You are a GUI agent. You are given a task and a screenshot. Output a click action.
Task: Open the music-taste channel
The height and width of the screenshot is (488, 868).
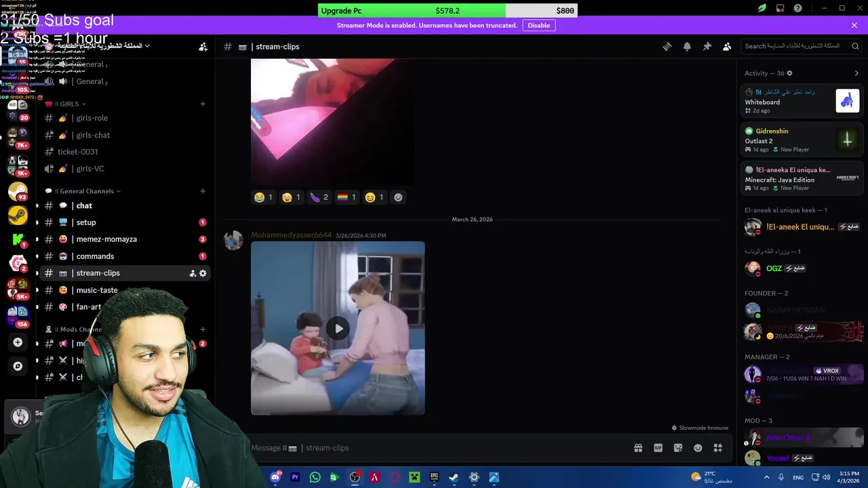125,290
